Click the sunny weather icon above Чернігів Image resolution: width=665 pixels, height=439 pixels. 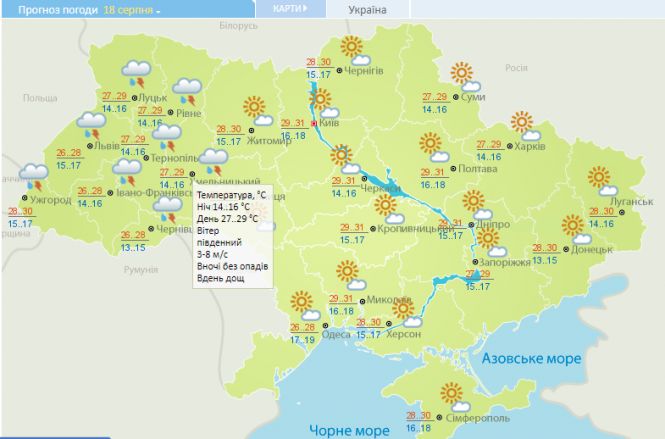[351, 48]
